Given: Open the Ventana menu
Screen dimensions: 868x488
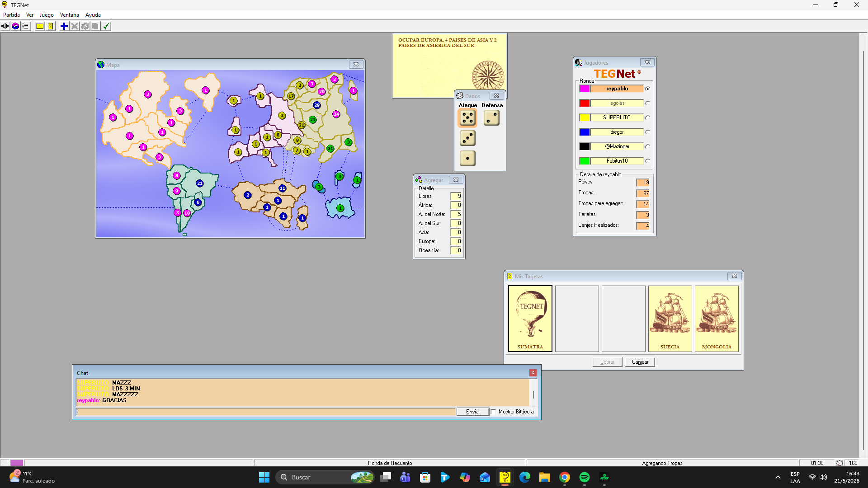Looking at the screenshot, I should tap(70, 15).
